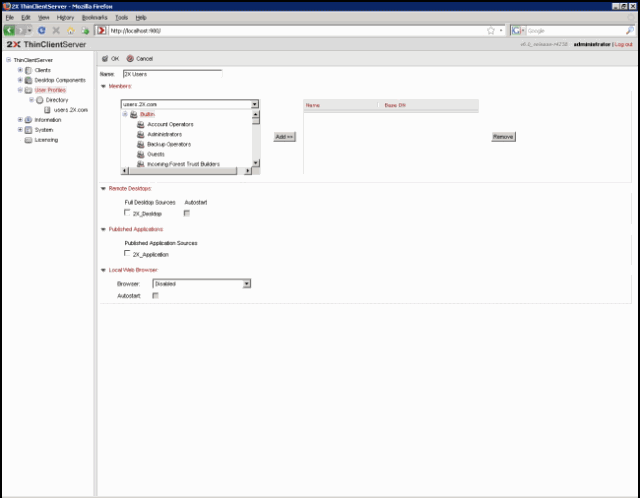Select the User Profiles folder icon
The height and width of the screenshot is (498, 640).
coord(29,90)
